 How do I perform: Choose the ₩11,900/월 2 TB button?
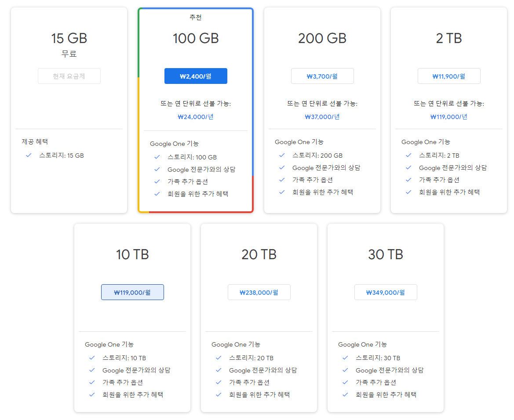coord(449,76)
